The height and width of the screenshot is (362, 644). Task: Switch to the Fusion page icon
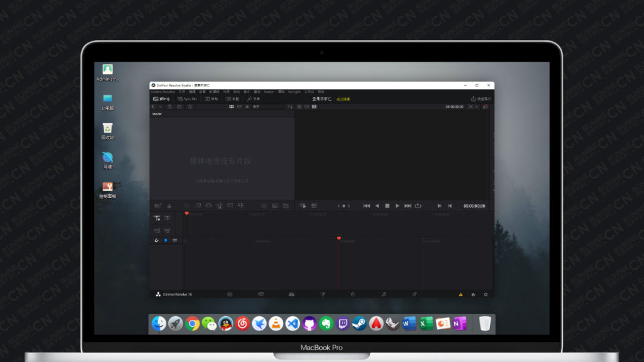point(323,294)
